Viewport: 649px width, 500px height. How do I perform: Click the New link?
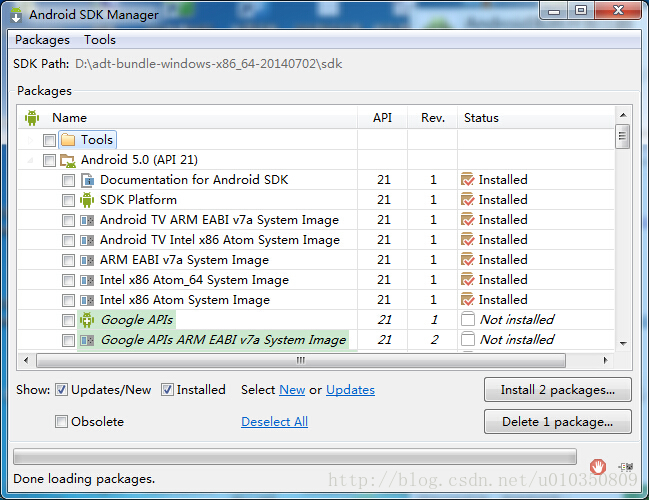(x=292, y=389)
